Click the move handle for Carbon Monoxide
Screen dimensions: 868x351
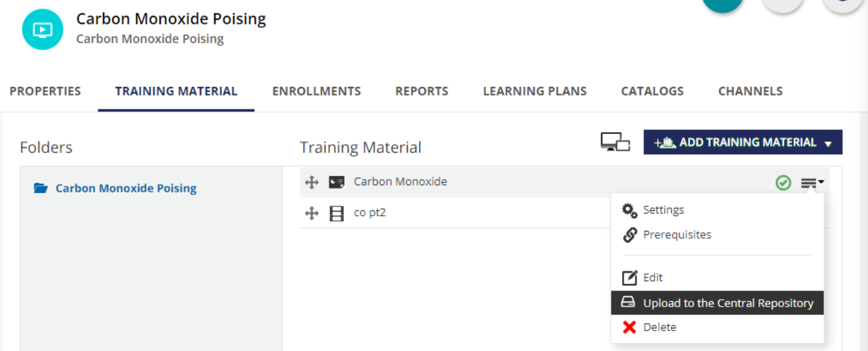[x=311, y=182]
